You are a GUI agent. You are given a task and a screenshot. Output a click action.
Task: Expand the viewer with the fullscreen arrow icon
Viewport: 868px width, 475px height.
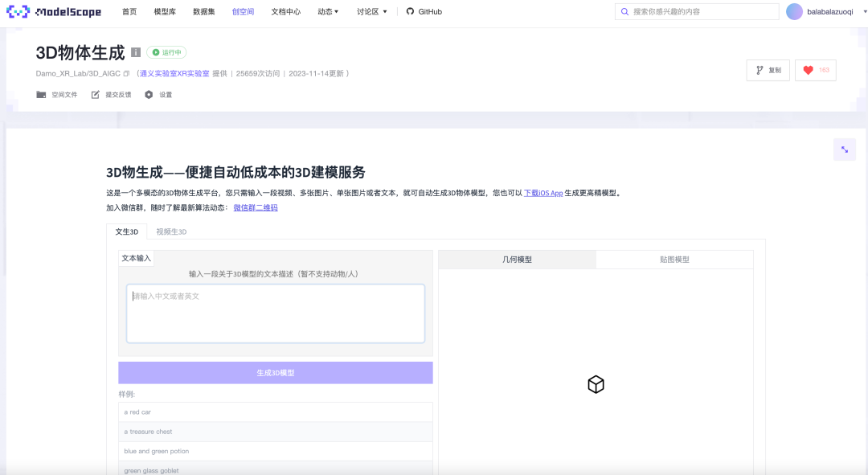coord(845,149)
